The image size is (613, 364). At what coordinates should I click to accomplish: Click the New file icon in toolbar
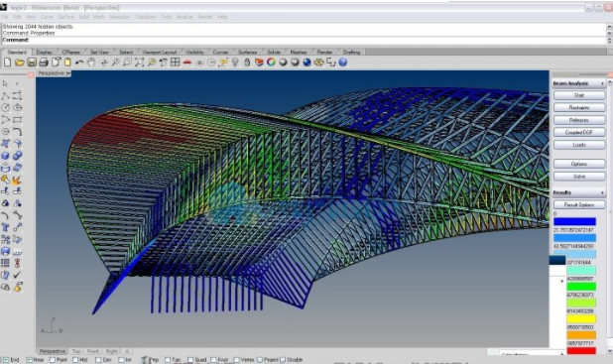(x=7, y=62)
